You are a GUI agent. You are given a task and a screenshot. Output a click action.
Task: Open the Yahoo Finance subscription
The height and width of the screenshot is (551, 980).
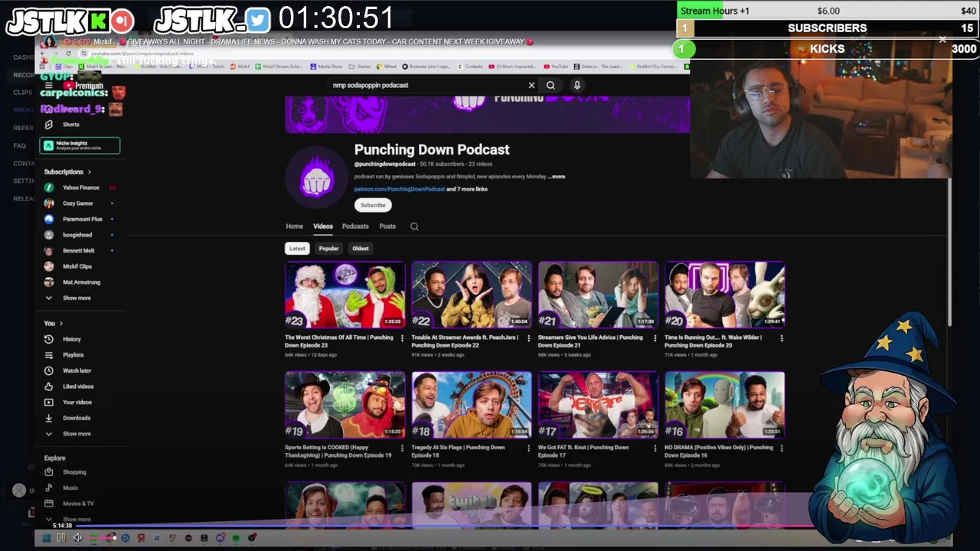80,187
